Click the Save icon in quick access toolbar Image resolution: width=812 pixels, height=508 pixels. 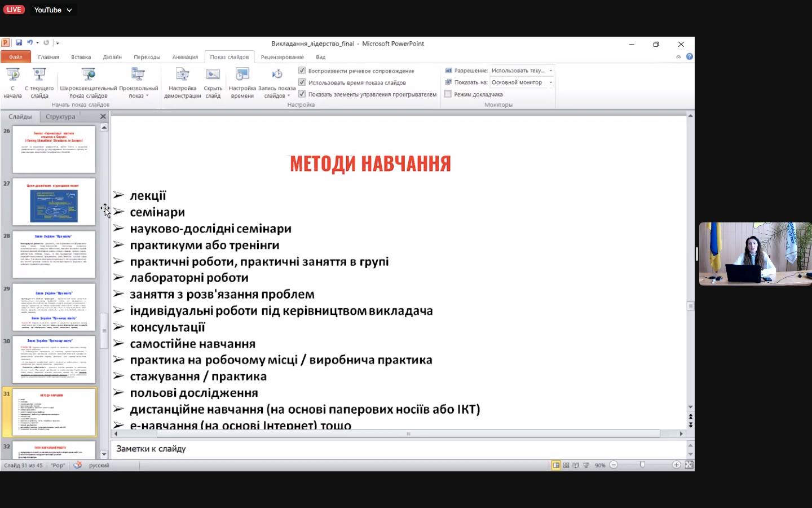[19, 43]
